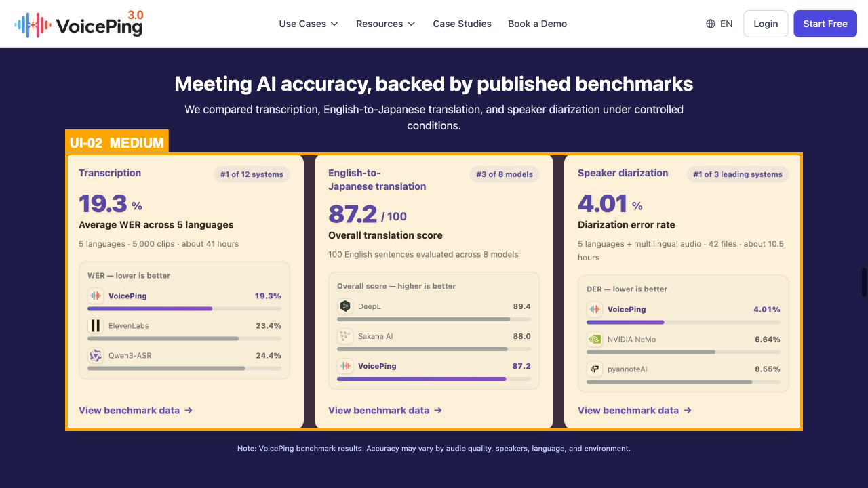
Task: Click the large 4.01 % figure
Action: tap(610, 204)
